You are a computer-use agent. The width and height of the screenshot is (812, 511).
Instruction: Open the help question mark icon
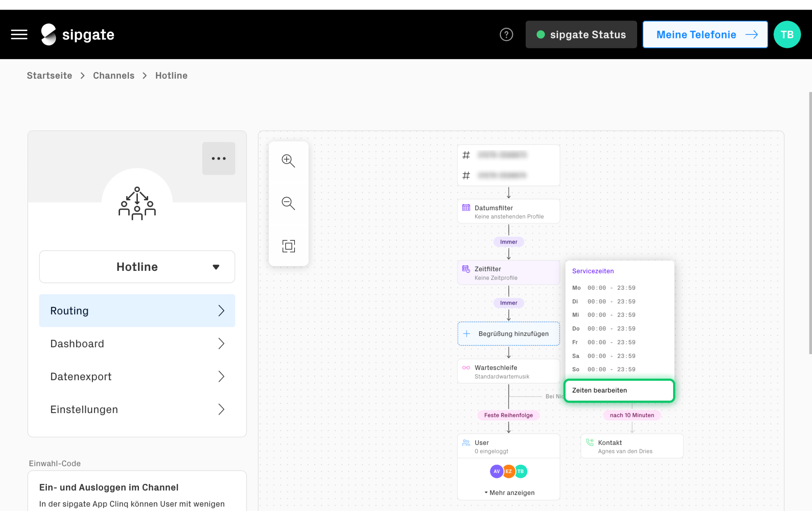[x=506, y=35]
